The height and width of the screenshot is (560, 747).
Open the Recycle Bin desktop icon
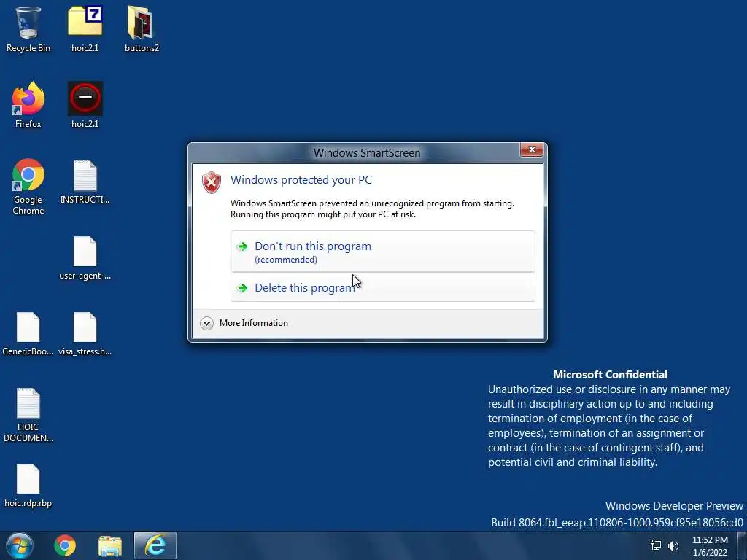(28, 29)
